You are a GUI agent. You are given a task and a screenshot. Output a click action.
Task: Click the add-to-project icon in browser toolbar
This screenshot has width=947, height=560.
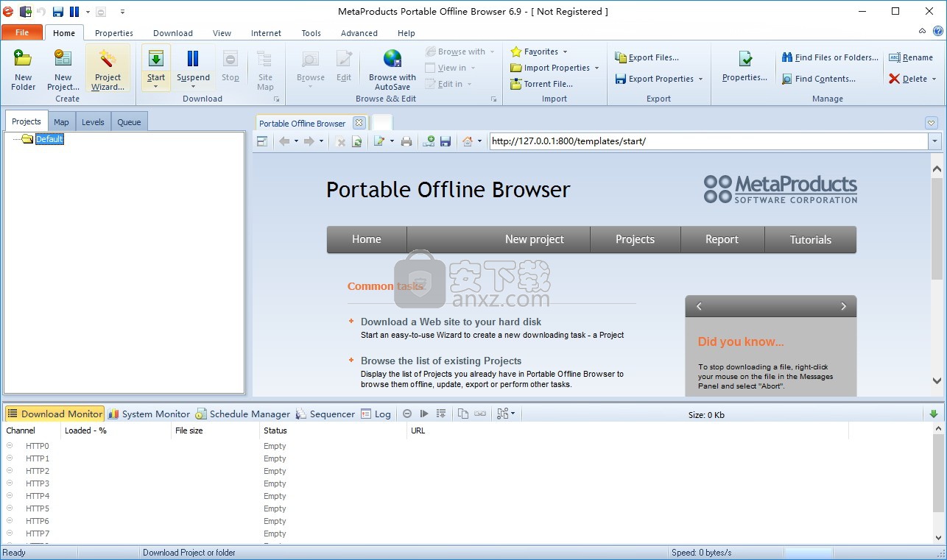click(429, 141)
